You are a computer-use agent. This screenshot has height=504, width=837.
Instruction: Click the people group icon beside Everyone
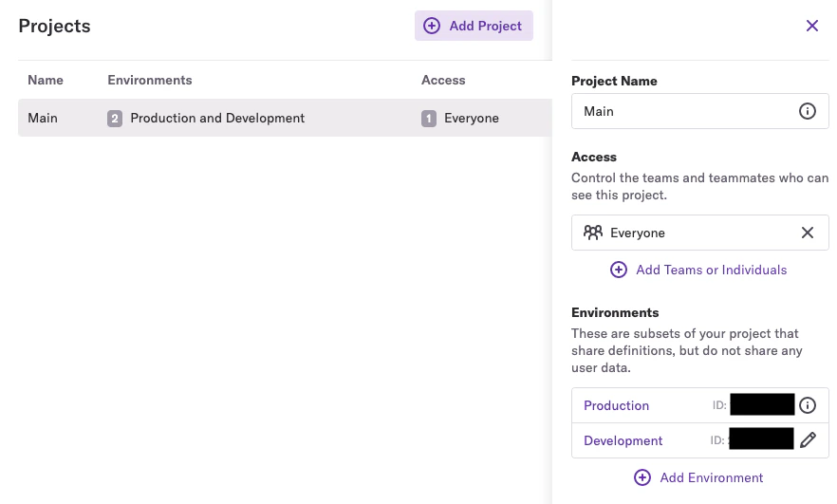click(592, 233)
